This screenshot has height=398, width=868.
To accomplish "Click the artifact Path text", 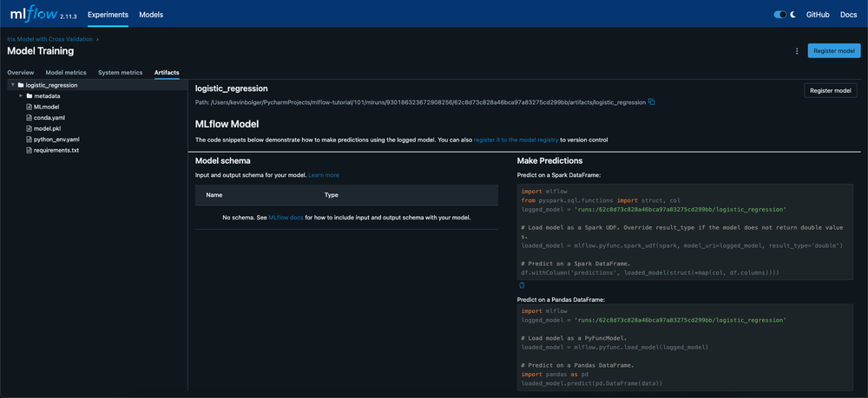I will [x=420, y=102].
